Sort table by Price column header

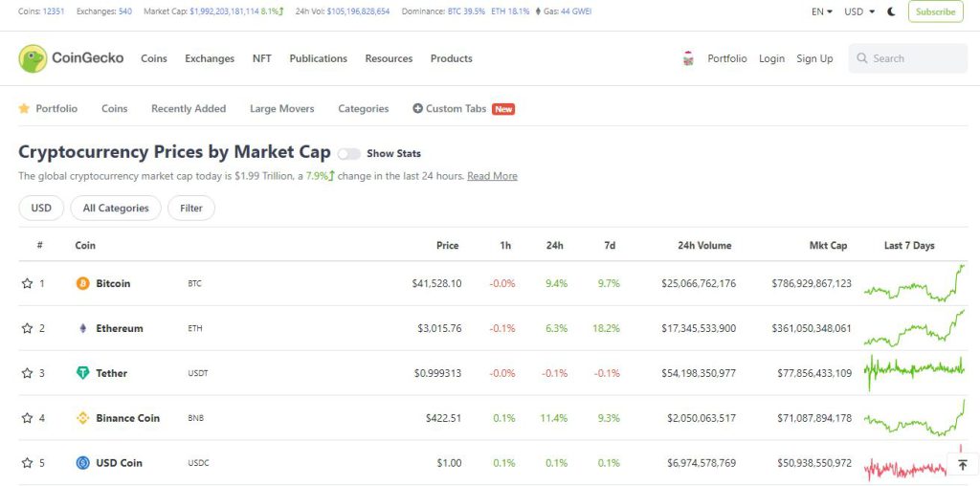click(x=448, y=246)
